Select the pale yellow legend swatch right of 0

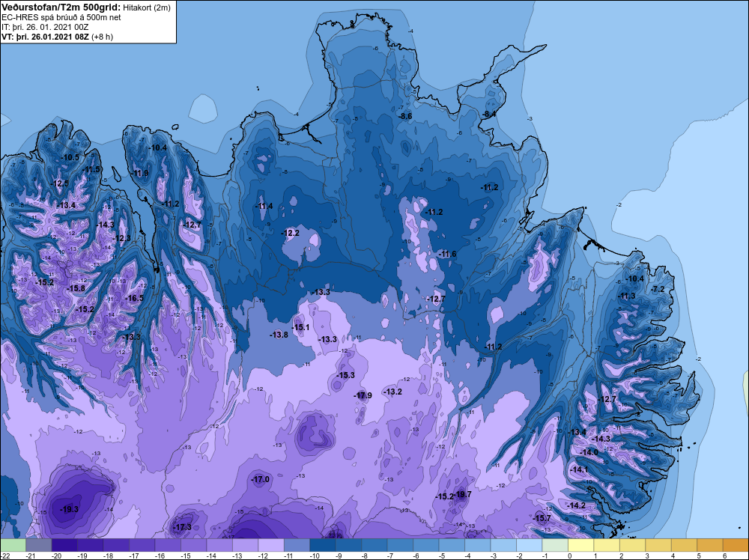click(x=581, y=545)
